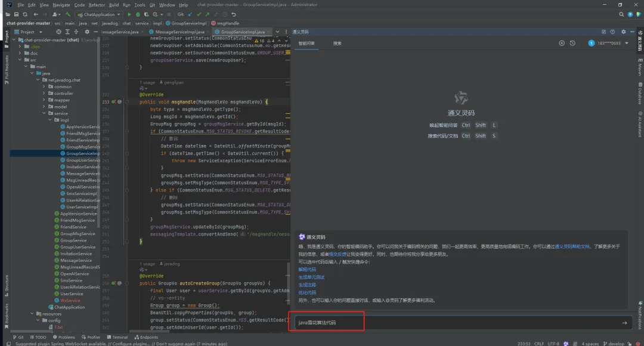Click the 生成注释 link
The width and height of the screenshot is (644, 346).
[x=307, y=285]
